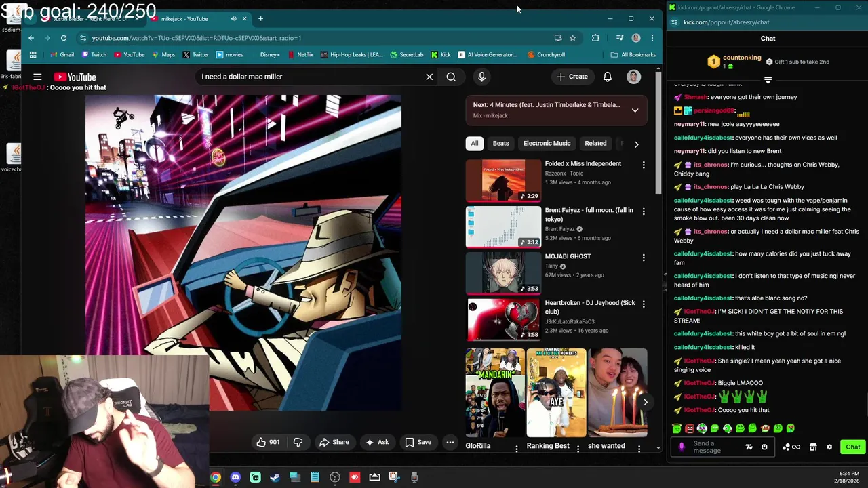Open the Crunchyroll bookmark
This screenshot has height=488, width=868.
546,55
